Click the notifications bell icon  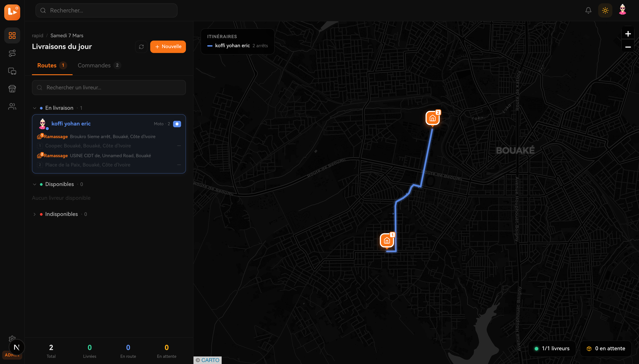click(x=588, y=10)
